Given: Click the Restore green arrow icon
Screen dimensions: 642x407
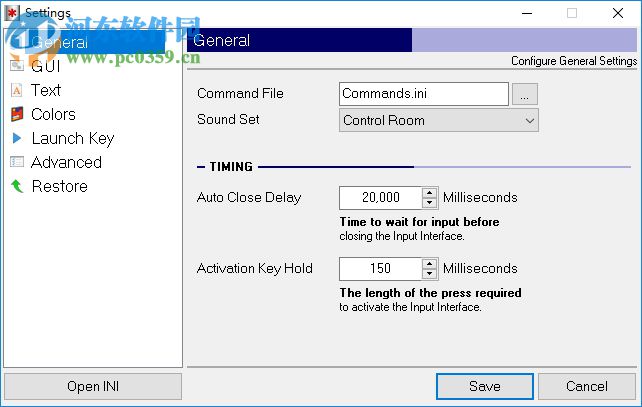Looking at the screenshot, I should [x=17, y=186].
